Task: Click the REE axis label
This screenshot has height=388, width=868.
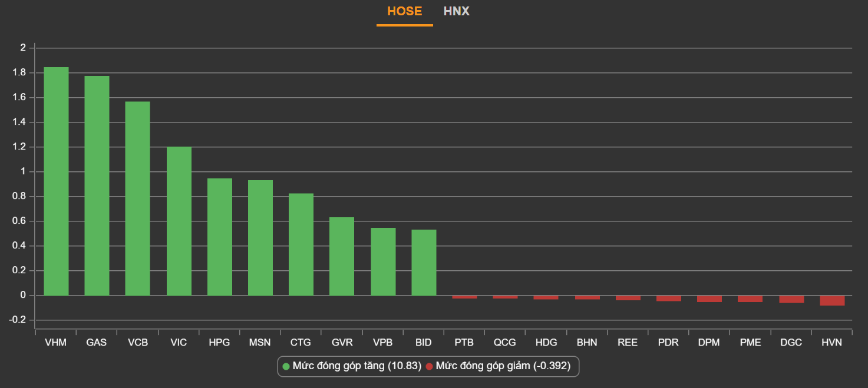Action: [628, 343]
